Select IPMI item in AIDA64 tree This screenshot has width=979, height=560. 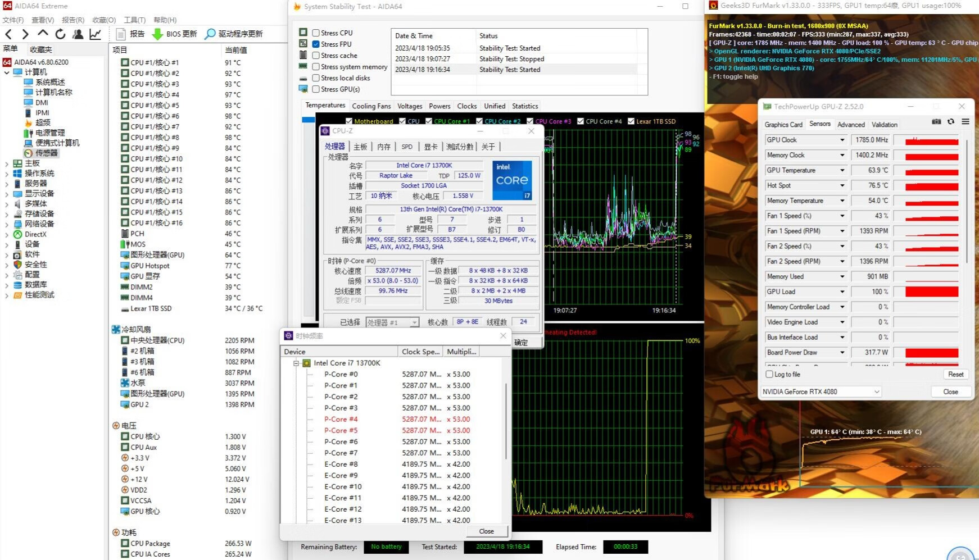(37, 112)
